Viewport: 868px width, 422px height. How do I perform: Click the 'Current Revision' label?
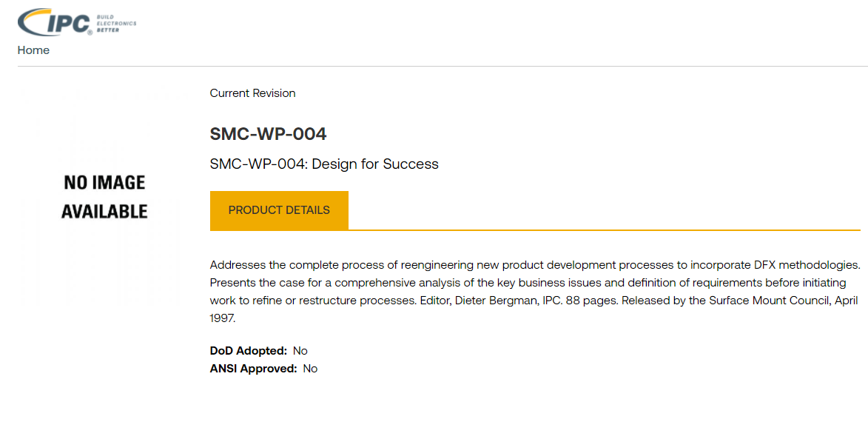tap(252, 93)
